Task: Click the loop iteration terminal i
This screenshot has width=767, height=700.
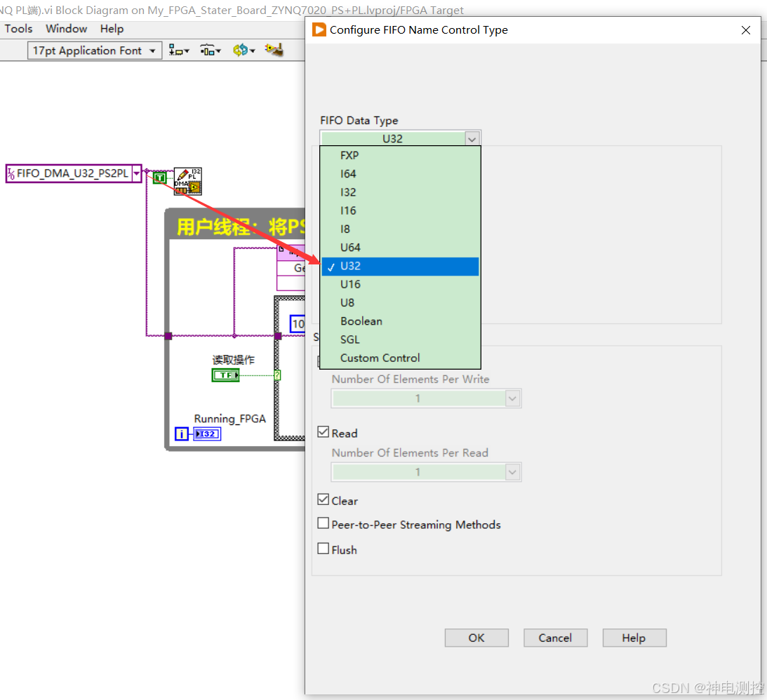Action: click(x=182, y=433)
